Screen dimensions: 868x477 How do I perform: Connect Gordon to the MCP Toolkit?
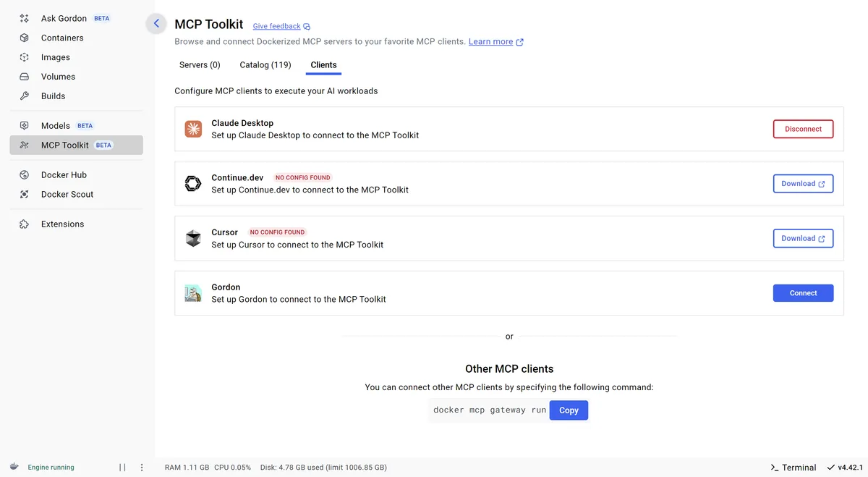(x=803, y=293)
